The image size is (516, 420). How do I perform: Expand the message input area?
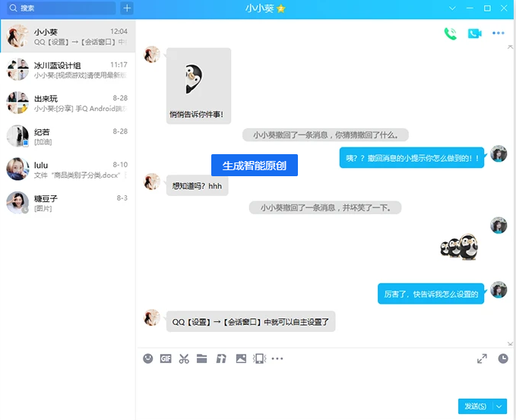tap(482, 358)
